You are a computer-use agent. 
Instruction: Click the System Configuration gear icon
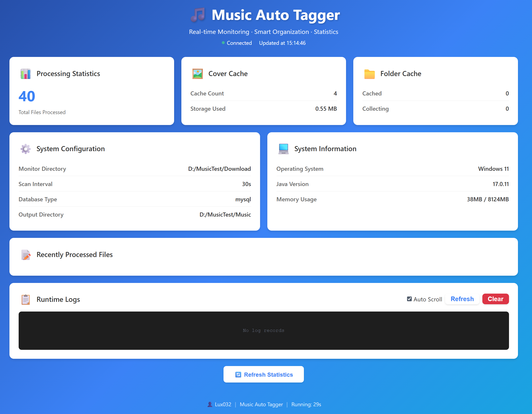(x=26, y=149)
